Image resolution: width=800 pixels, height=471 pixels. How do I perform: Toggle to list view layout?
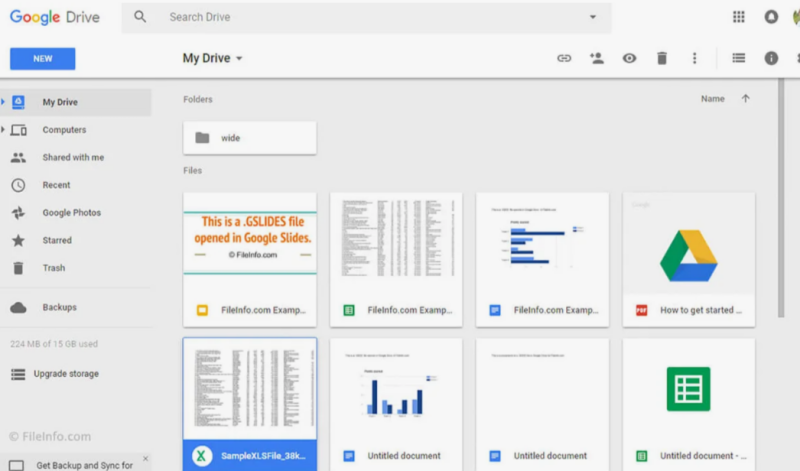738,58
